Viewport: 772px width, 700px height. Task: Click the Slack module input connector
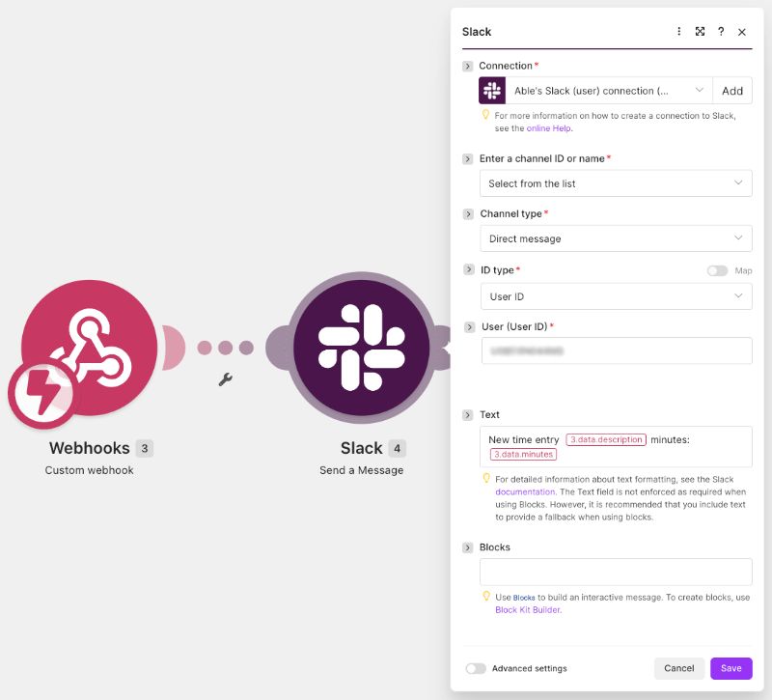[278, 348]
